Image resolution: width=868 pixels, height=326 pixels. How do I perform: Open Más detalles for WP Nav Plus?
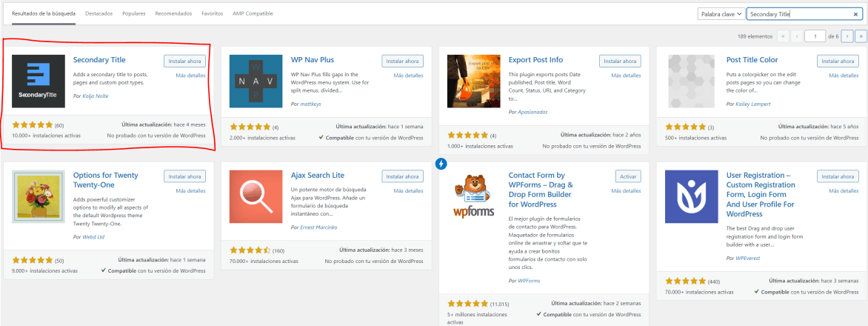409,76
